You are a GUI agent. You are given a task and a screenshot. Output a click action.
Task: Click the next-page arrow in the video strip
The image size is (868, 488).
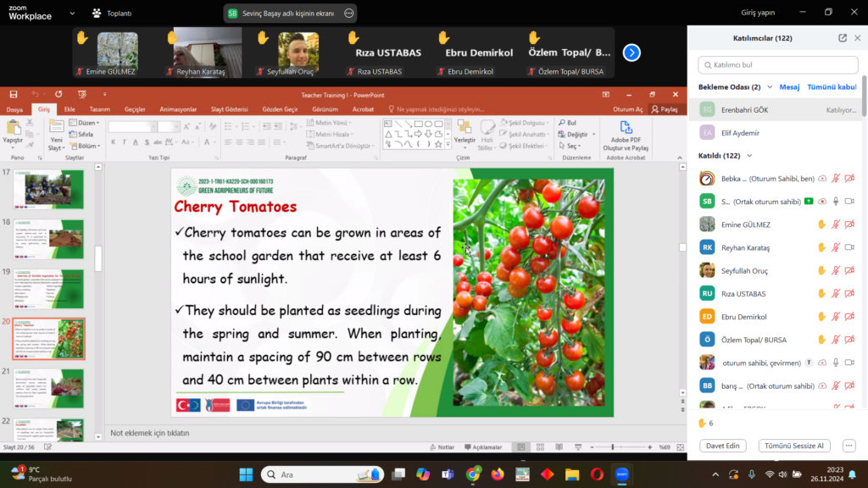(632, 53)
